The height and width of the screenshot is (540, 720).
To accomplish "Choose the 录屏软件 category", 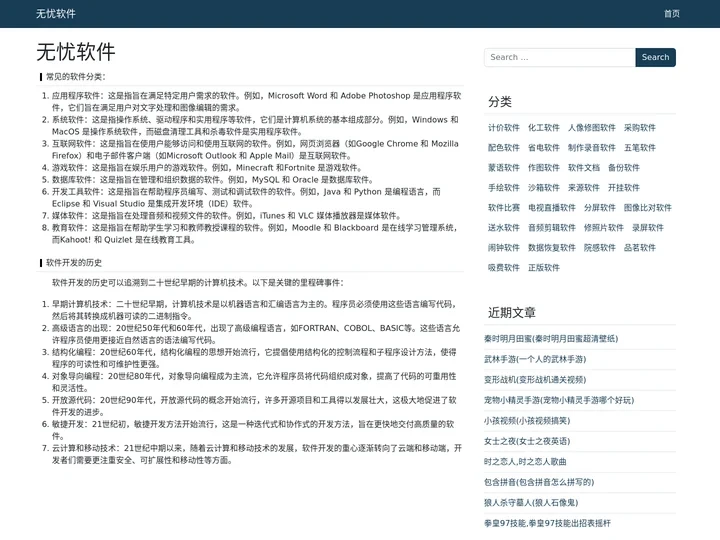I will point(647,228).
